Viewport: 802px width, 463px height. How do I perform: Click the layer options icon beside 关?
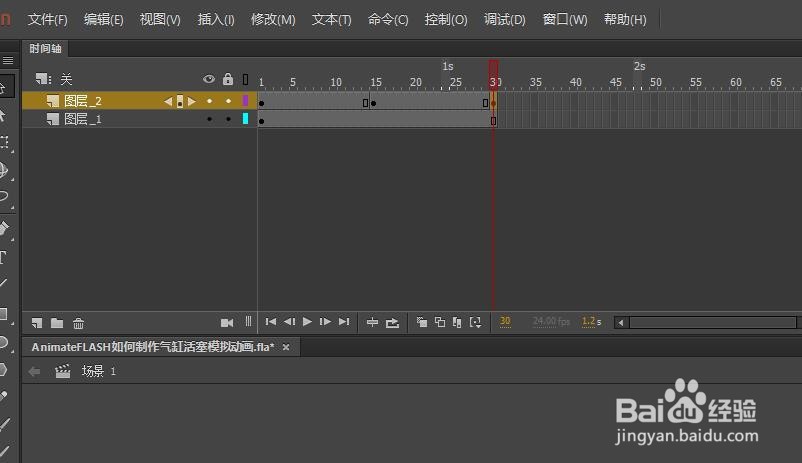43,79
